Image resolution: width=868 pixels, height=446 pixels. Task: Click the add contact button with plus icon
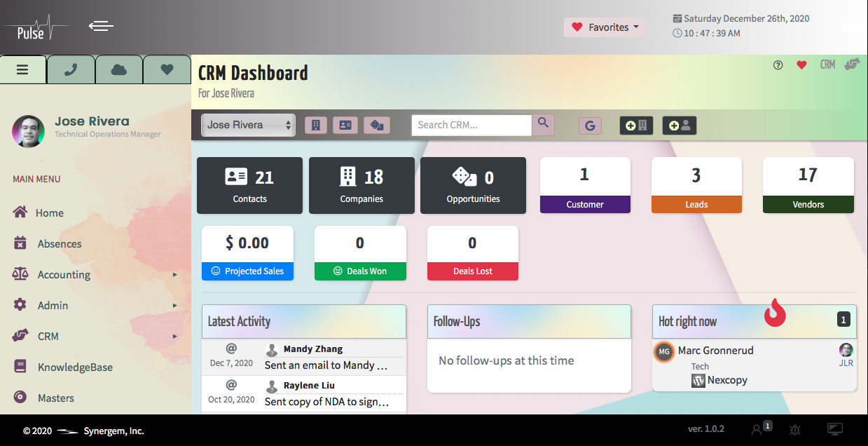pos(679,126)
